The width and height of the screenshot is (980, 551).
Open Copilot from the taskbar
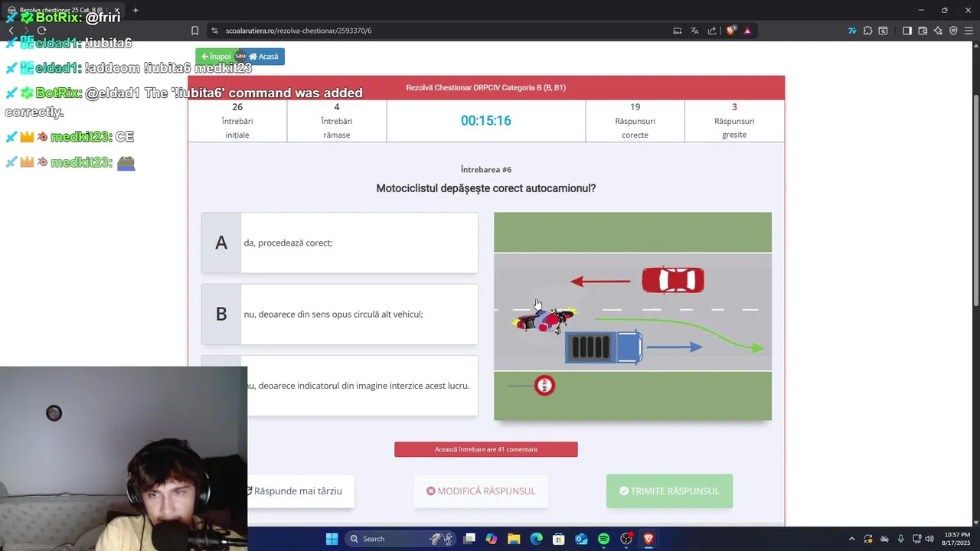tap(491, 539)
